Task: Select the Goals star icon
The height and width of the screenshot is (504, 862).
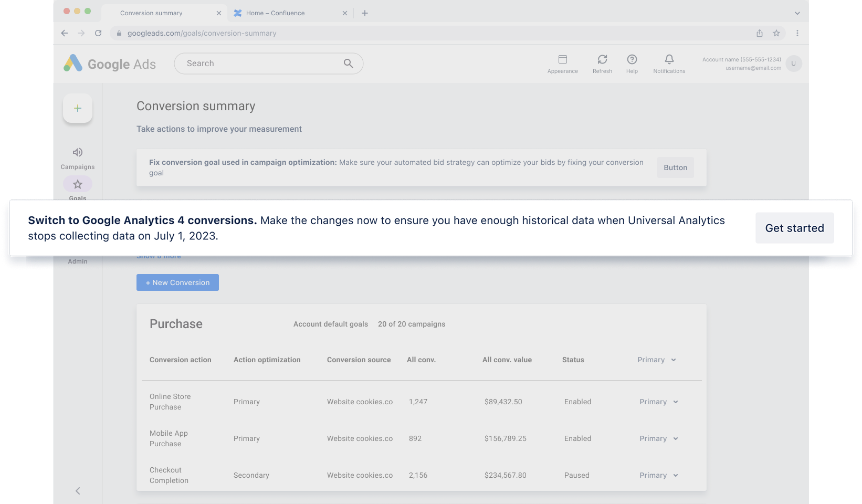Action: (x=78, y=184)
